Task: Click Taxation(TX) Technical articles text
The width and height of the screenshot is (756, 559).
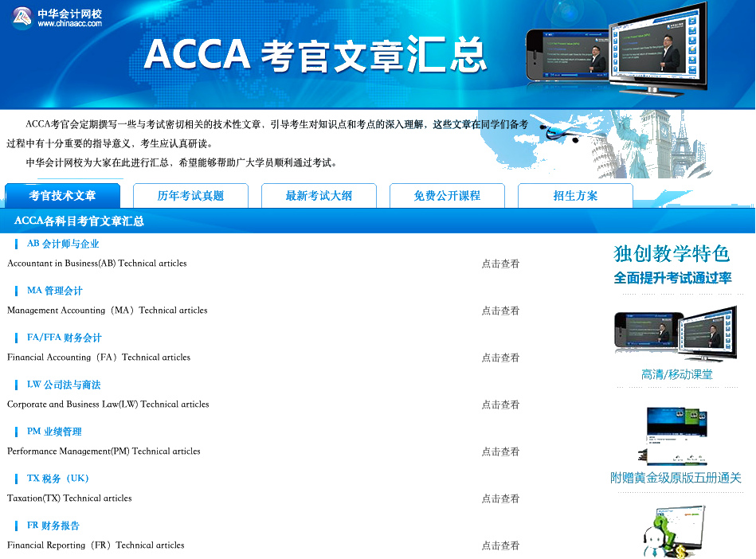Action: pyautogui.click(x=69, y=498)
